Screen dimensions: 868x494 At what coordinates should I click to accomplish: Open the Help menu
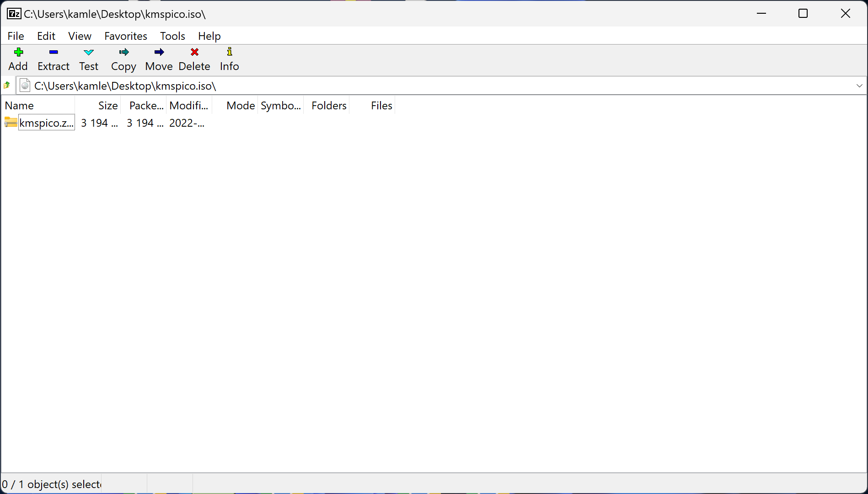(209, 36)
